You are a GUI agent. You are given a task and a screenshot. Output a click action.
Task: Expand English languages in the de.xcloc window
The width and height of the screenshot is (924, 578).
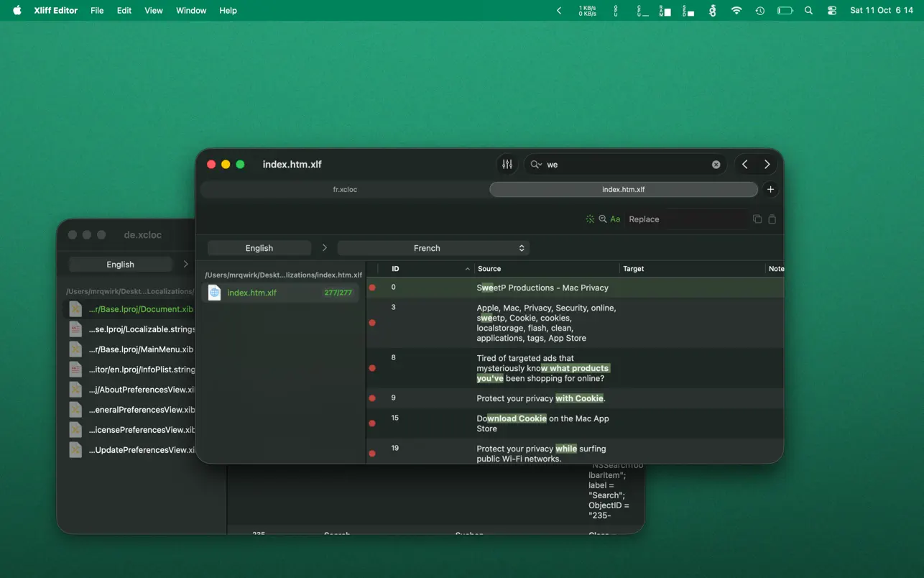coord(185,264)
